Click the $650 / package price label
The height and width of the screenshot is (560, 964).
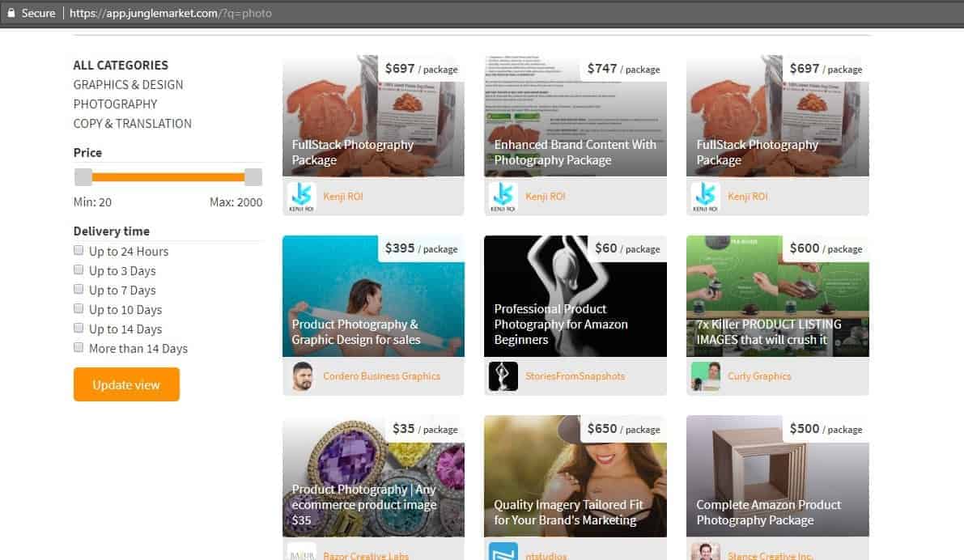click(x=622, y=428)
